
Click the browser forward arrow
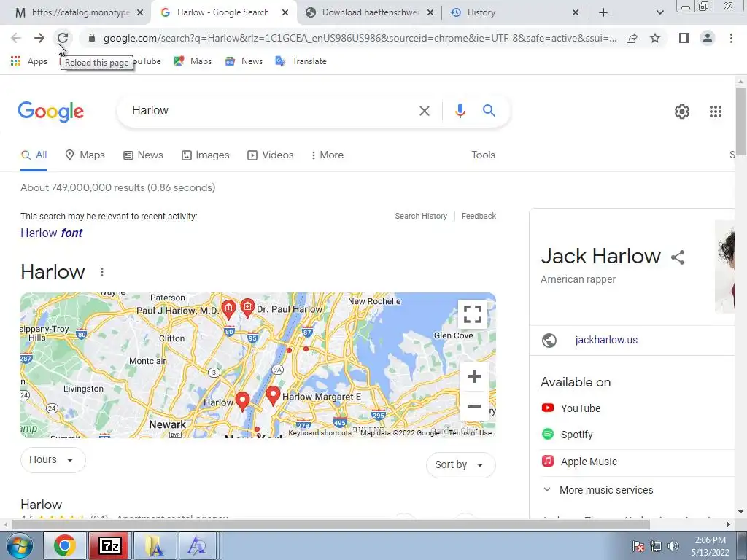[39, 38]
